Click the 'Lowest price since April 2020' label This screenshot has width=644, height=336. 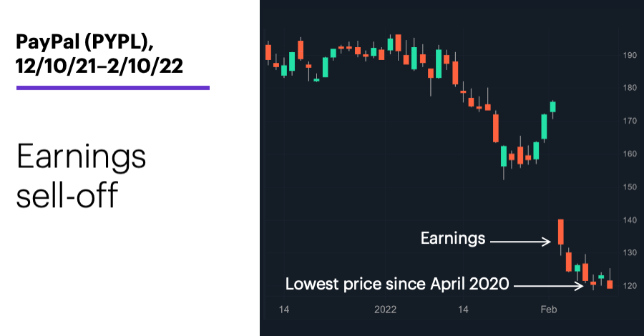(397, 284)
